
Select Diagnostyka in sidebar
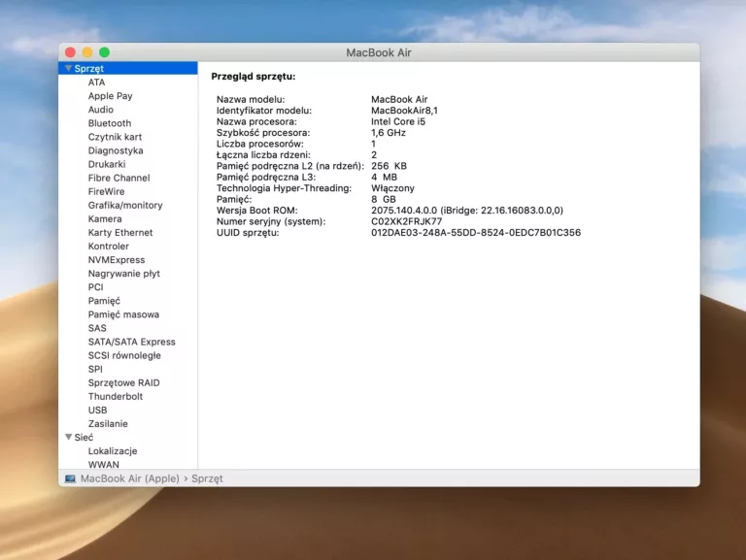(116, 150)
